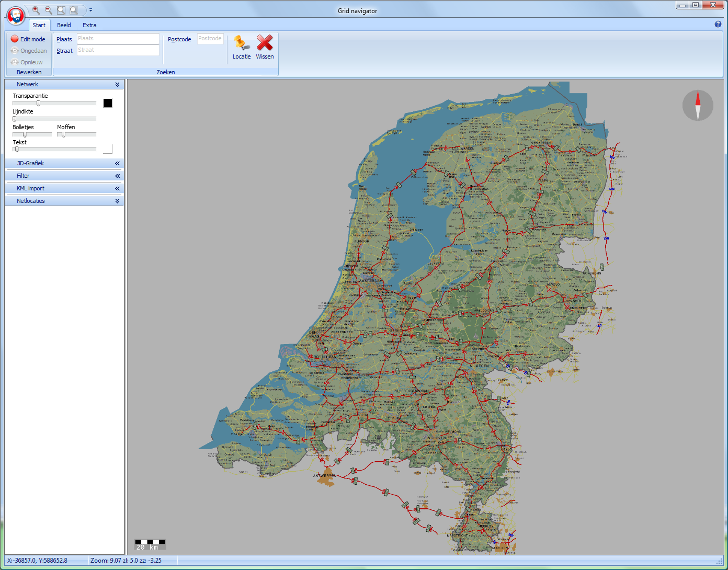Expand the 3D-Grafiek panel
The width and height of the screenshot is (728, 570).
point(117,163)
